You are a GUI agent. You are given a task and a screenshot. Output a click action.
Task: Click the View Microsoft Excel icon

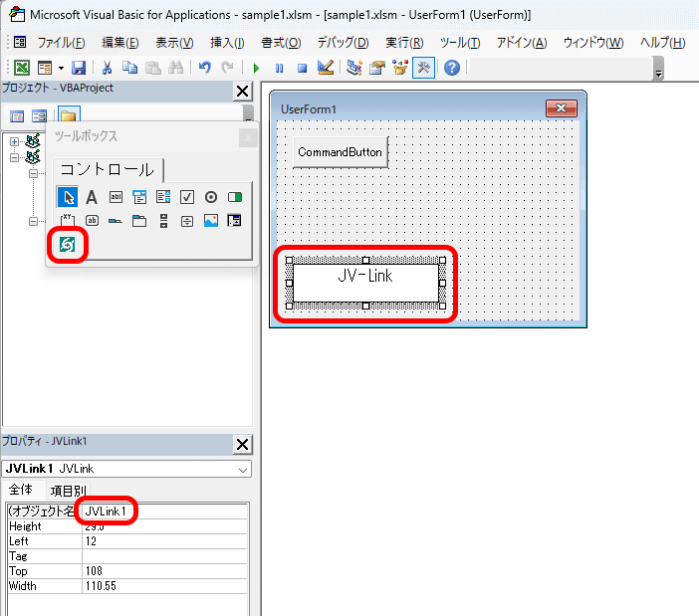click(21, 68)
